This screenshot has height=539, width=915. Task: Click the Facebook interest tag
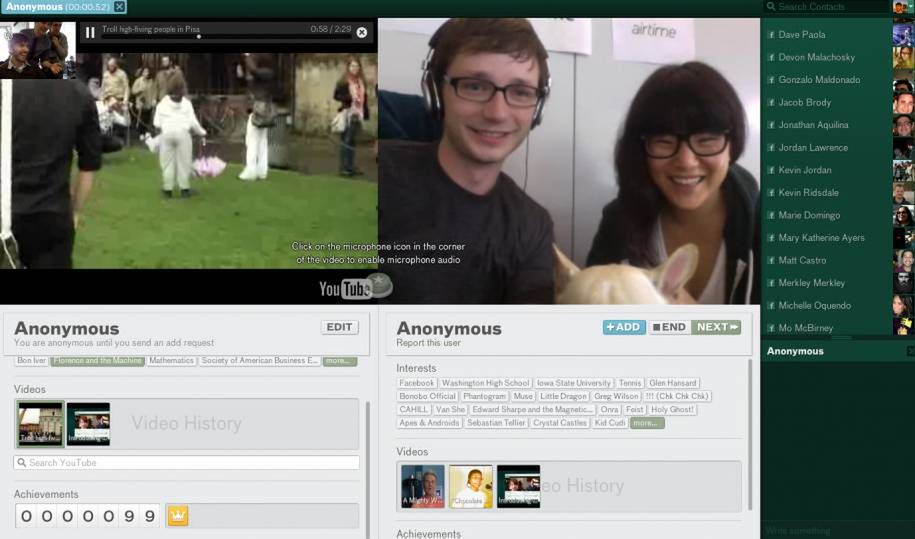coord(417,383)
